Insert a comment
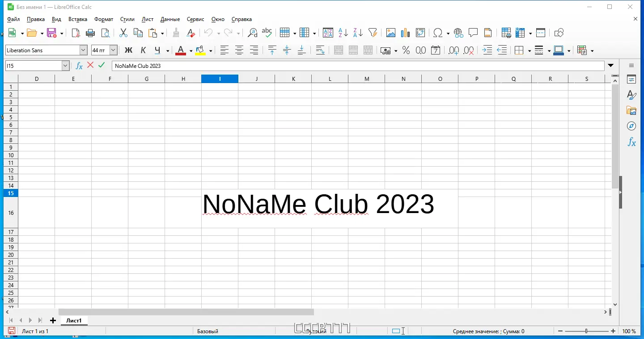The width and height of the screenshot is (644, 339). click(x=473, y=33)
